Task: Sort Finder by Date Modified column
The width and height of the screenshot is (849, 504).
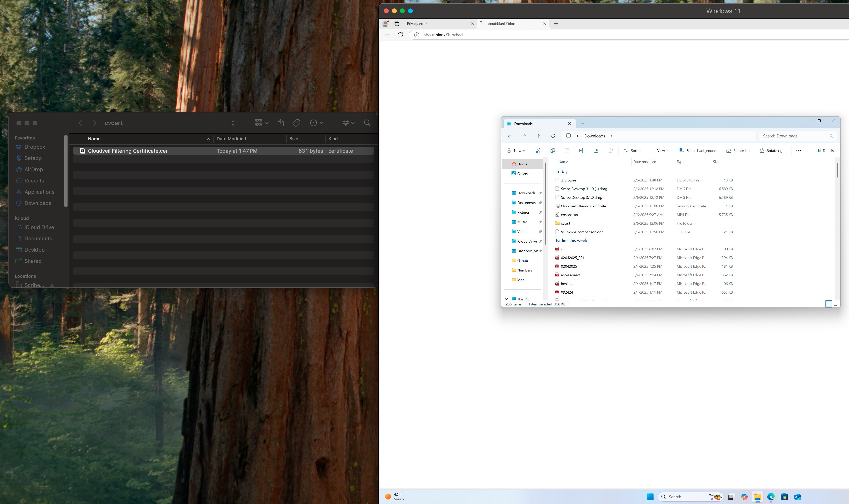Action: (250, 139)
